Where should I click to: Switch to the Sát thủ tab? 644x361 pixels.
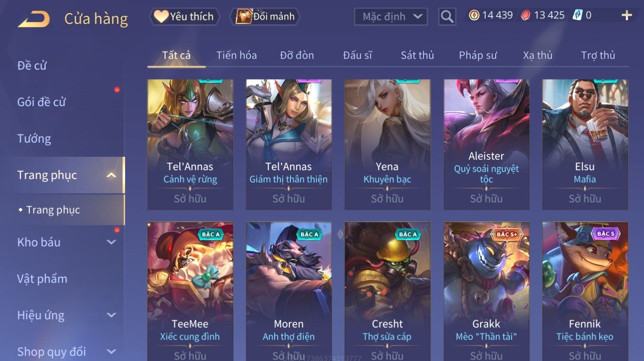tap(417, 56)
